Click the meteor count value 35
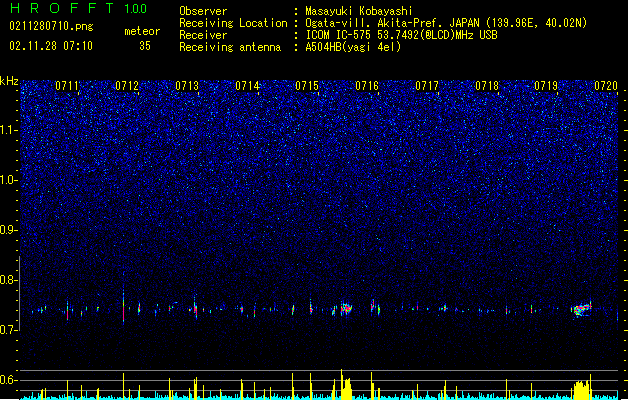Viewport: 629px width, 400px height. click(145, 46)
